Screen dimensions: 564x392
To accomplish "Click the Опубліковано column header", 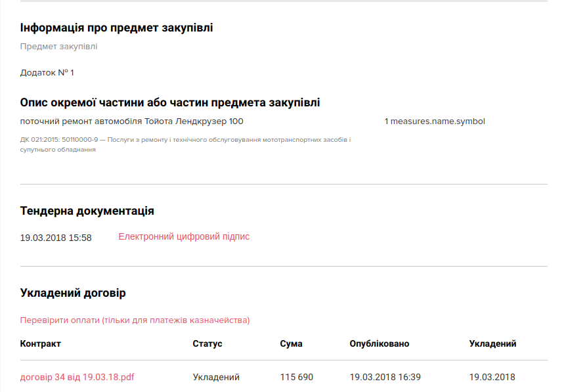I will click(x=379, y=344).
